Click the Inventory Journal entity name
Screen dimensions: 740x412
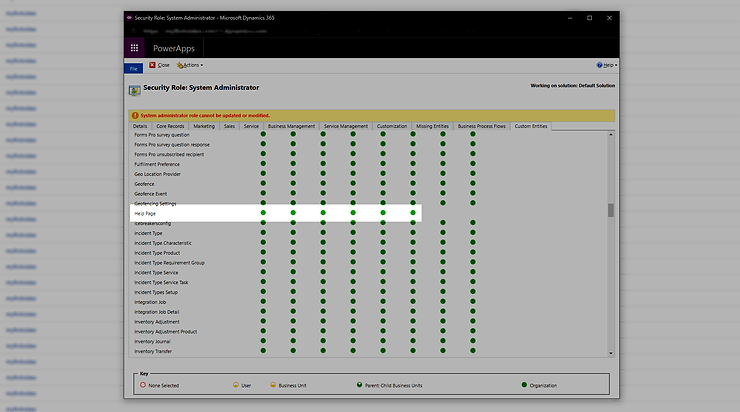click(152, 341)
